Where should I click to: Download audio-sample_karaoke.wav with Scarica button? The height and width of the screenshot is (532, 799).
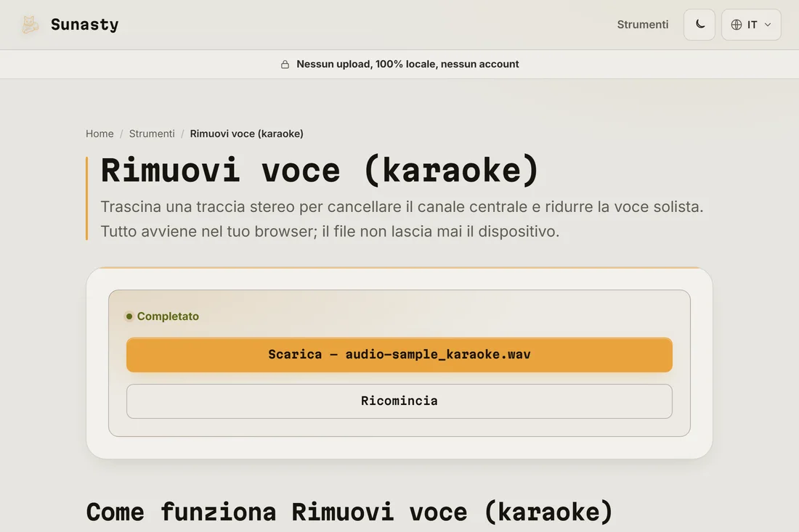[x=399, y=355]
